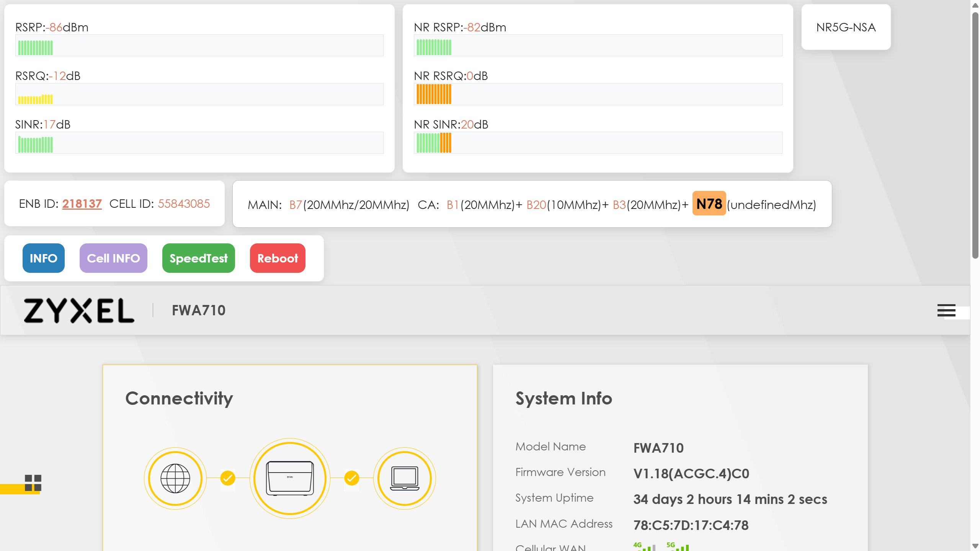Click the N78 band badge
This screenshot has width=980, height=551.
(x=709, y=204)
